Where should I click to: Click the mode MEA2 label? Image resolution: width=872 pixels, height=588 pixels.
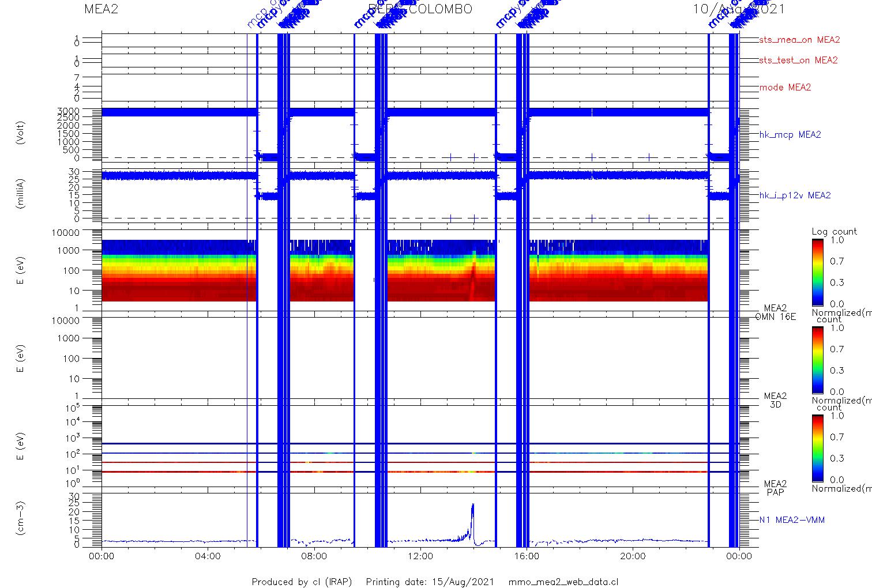pyautogui.click(x=785, y=88)
